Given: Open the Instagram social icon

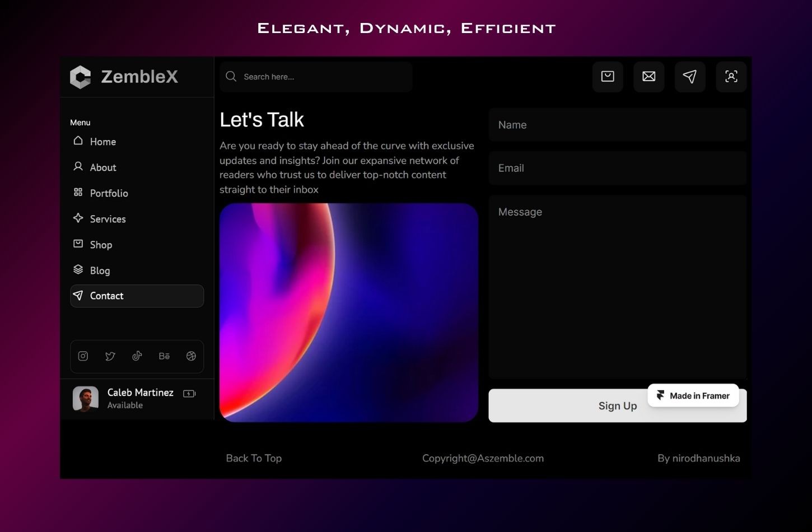Looking at the screenshot, I should click(x=83, y=356).
